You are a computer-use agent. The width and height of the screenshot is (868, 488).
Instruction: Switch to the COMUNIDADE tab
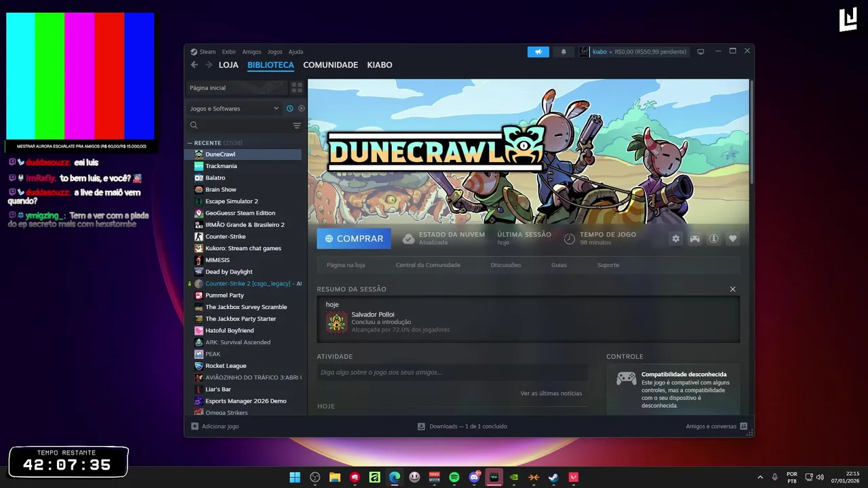pyautogui.click(x=330, y=65)
